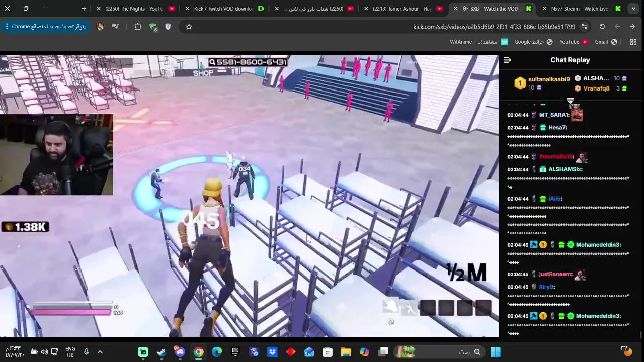Screen dimensions: 644x362
Task: Click chat username justRaneem
Action: pyautogui.click(x=555, y=274)
